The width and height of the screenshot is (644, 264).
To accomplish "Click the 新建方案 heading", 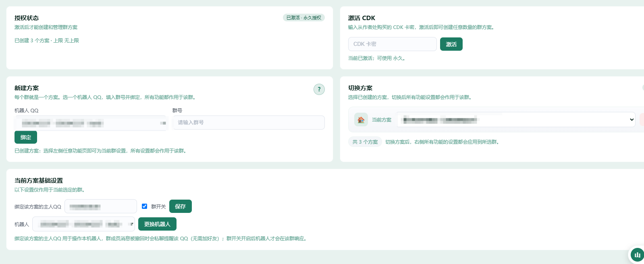I will click(27, 88).
